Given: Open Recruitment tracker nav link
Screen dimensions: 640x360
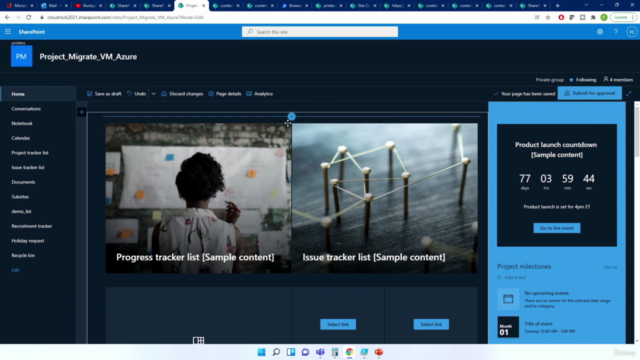Looking at the screenshot, I should pyautogui.click(x=32, y=226).
